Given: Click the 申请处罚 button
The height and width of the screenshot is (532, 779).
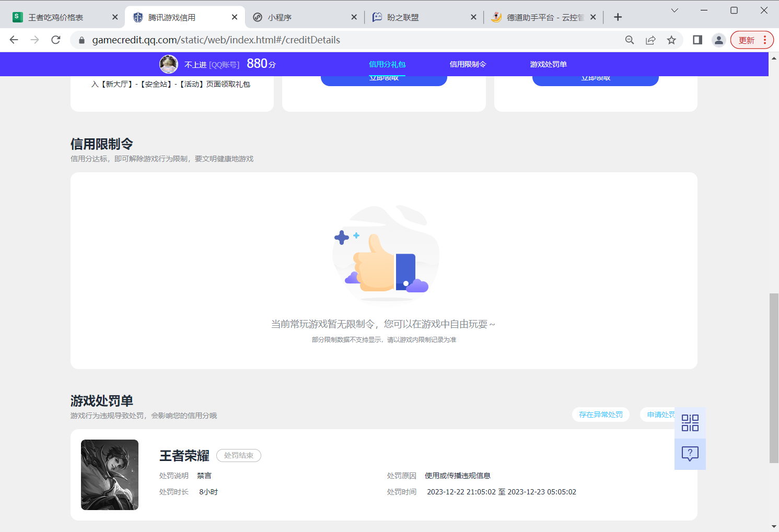Looking at the screenshot, I should 658,415.
